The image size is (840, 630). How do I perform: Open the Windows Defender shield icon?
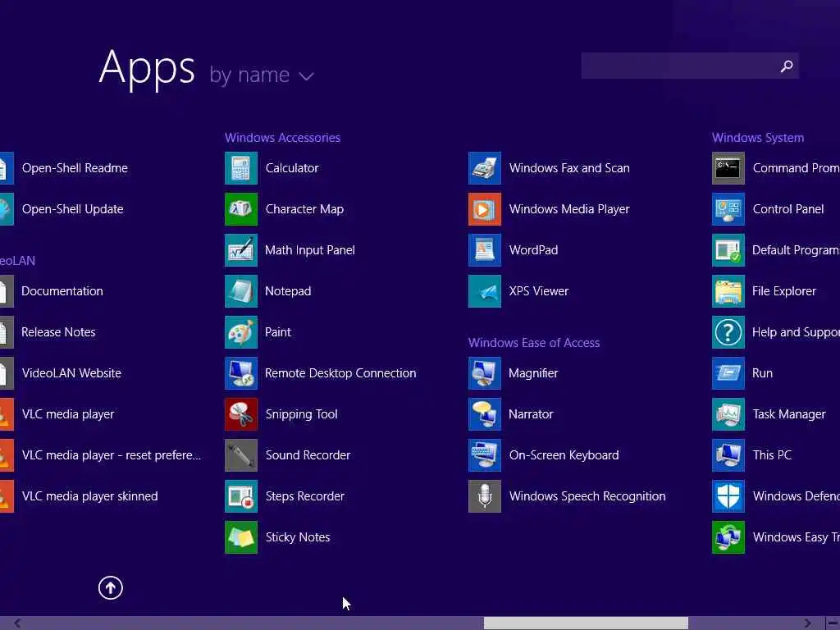tap(728, 496)
